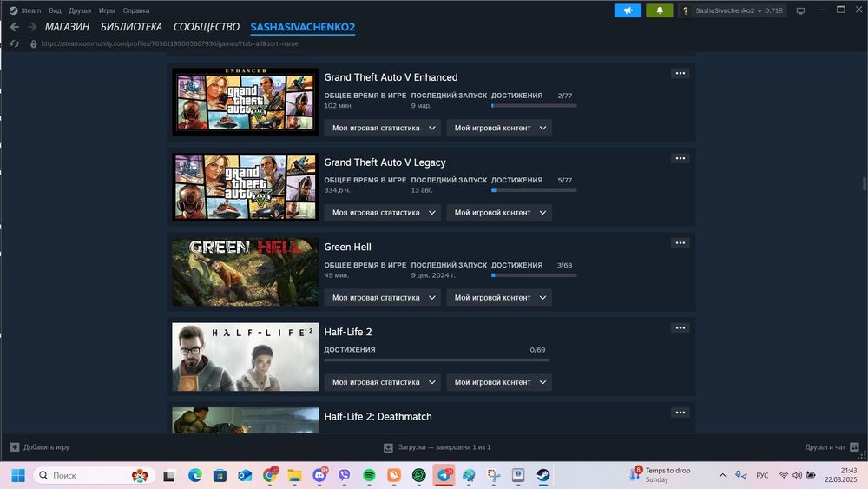This screenshot has width=868, height=489.
Task: Launch Spotify from taskbar
Action: click(369, 476)
